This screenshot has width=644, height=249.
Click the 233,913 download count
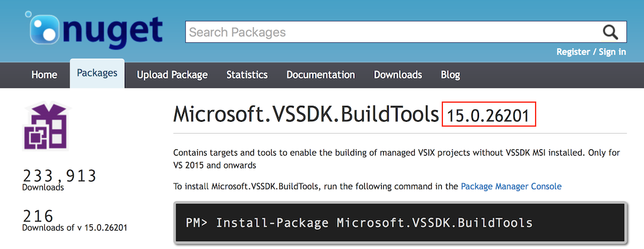(59, 175)
